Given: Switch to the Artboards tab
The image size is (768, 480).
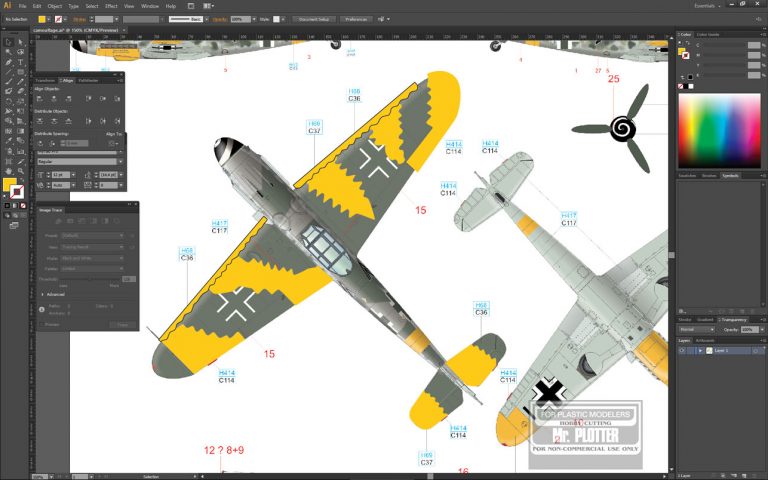Looking at the screenshot, I should [705, 340].
